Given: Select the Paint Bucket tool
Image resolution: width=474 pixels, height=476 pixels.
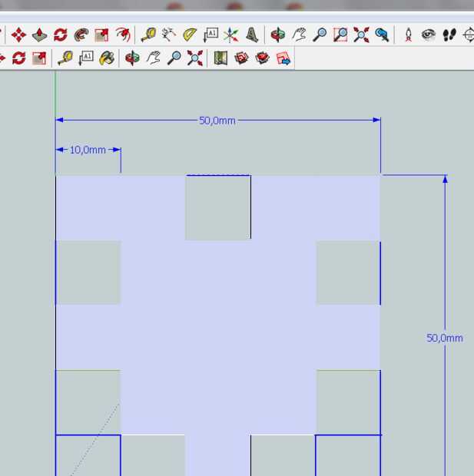Looking at the screenshot, I should coord(107,58).
